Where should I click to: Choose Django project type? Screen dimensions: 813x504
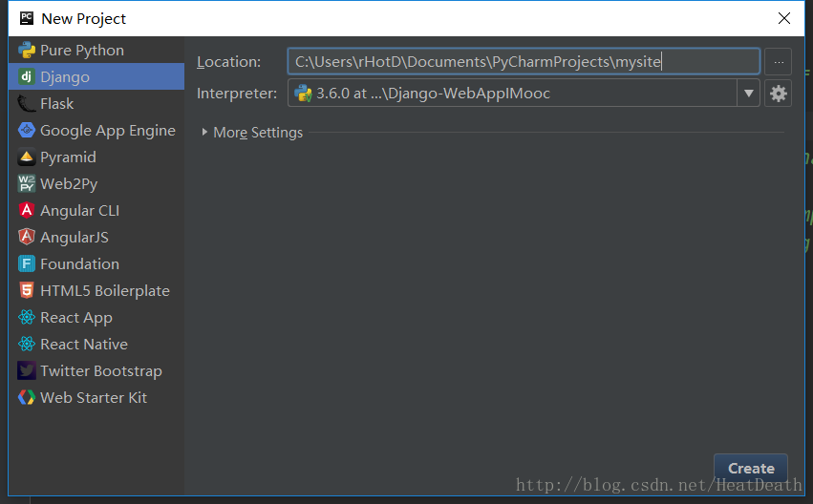tap(96, 76)
